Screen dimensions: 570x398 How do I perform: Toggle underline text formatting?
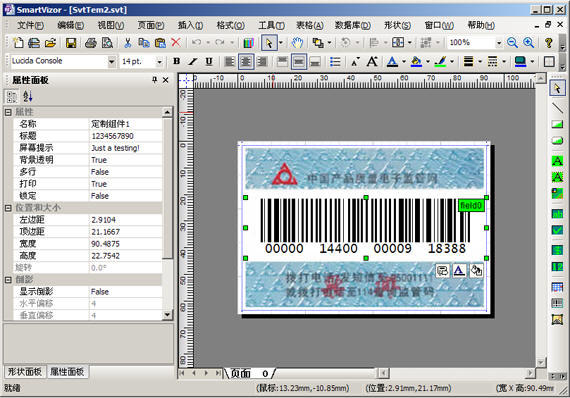click(209, 61)
